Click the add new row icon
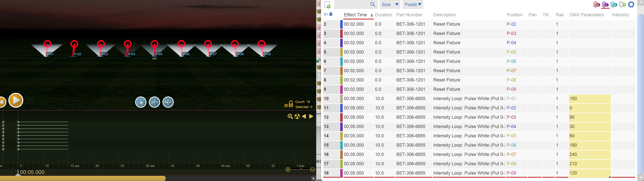 327,5
